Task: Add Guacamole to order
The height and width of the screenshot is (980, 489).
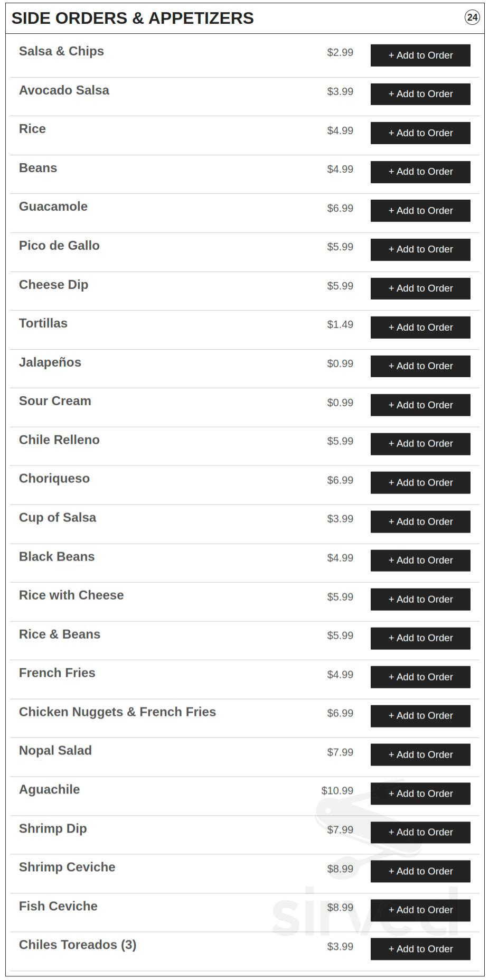Action: click(x=420, y=210)
